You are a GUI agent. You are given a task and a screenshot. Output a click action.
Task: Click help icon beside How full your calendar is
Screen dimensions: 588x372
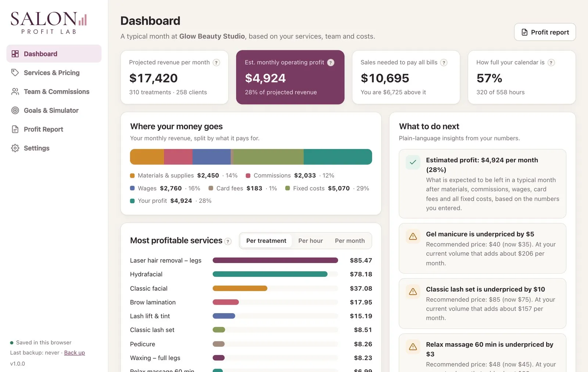coord(551,63)
